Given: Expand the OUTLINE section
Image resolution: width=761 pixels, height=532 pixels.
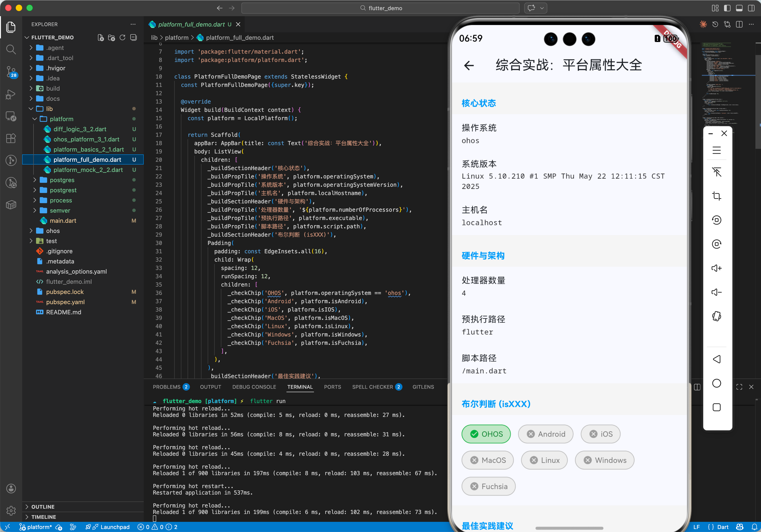Looking at the screenshot, I should [43, 507].
